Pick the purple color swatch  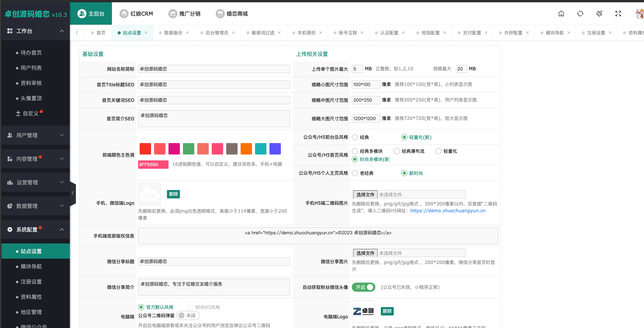point(275,149)
